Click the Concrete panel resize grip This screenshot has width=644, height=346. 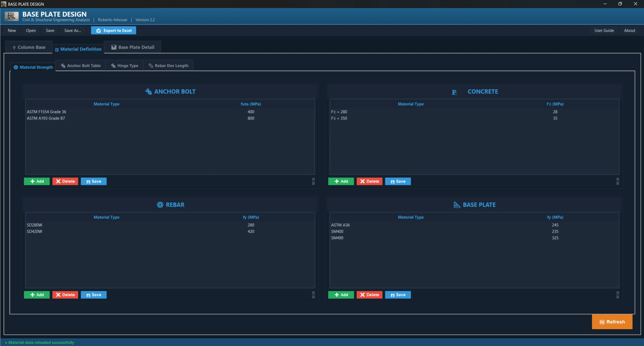[618, 181]
